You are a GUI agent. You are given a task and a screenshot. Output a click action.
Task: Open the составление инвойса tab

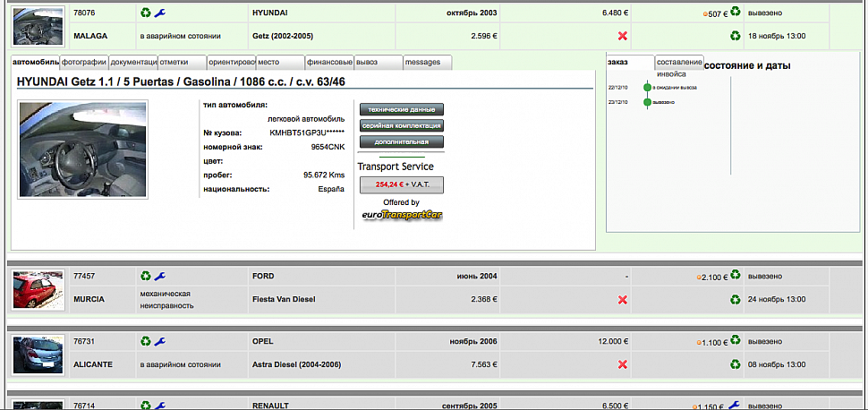(679, 62)
